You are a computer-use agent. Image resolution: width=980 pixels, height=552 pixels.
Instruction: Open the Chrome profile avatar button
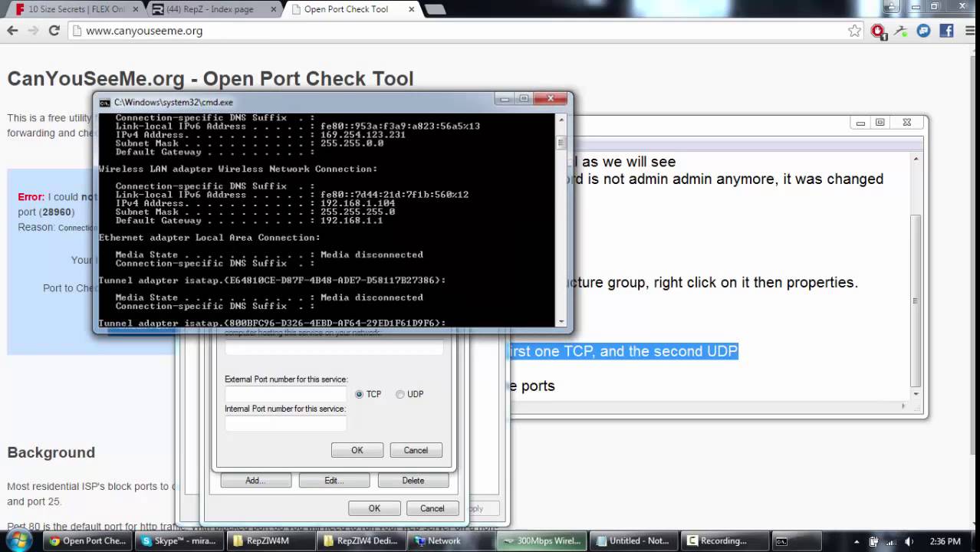[890, 6]
